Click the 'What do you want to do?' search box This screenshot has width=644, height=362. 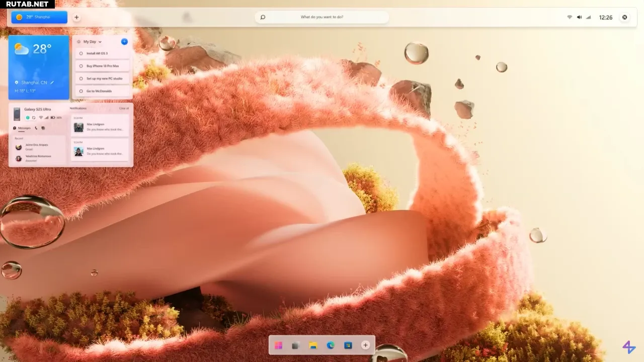pos(322,17)
